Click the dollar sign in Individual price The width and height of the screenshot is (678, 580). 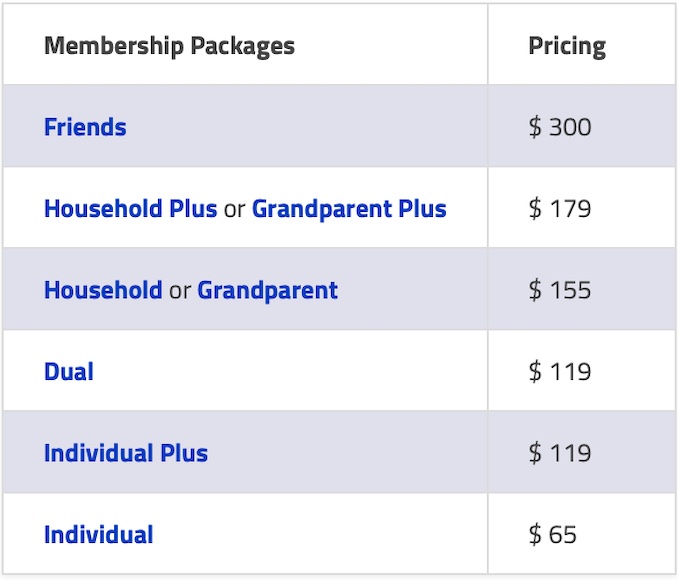click(x=535, y=535)
